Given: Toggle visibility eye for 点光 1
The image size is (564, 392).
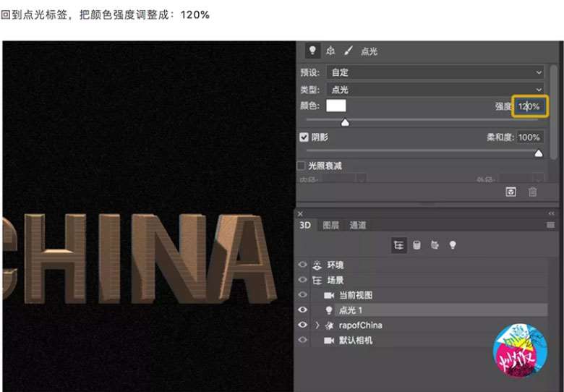Looking at the screenshot, I should pyautogui.click(x=302, y=310).
